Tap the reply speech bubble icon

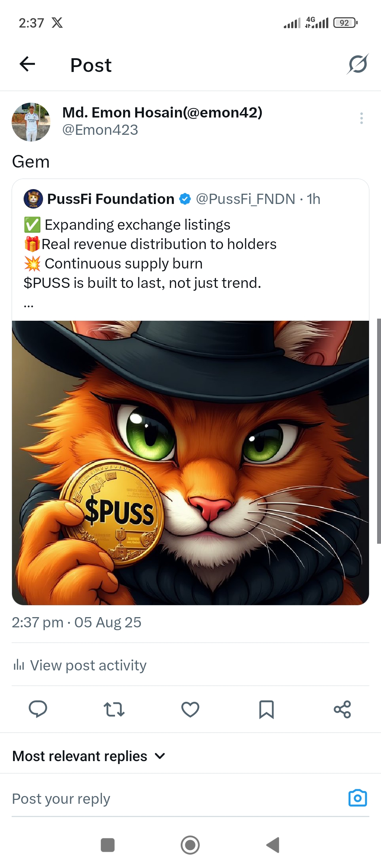38,709
